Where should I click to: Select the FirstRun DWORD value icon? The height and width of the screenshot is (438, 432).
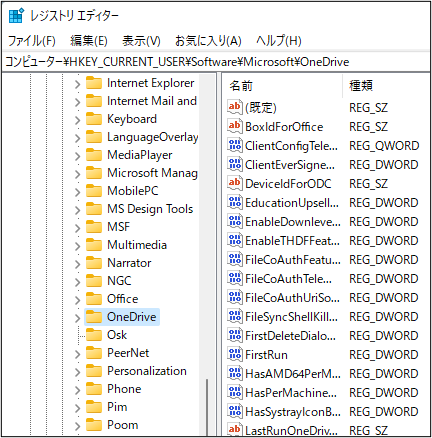coord(235,354)
